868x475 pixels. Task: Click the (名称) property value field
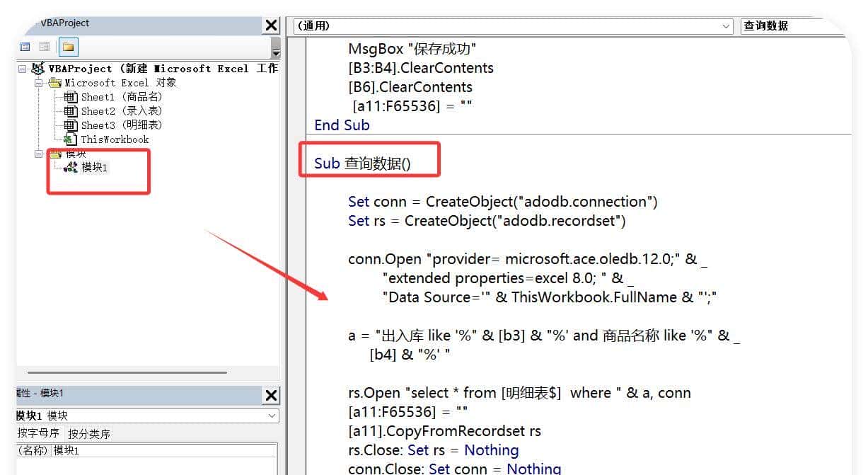click(x=164, y=451)
